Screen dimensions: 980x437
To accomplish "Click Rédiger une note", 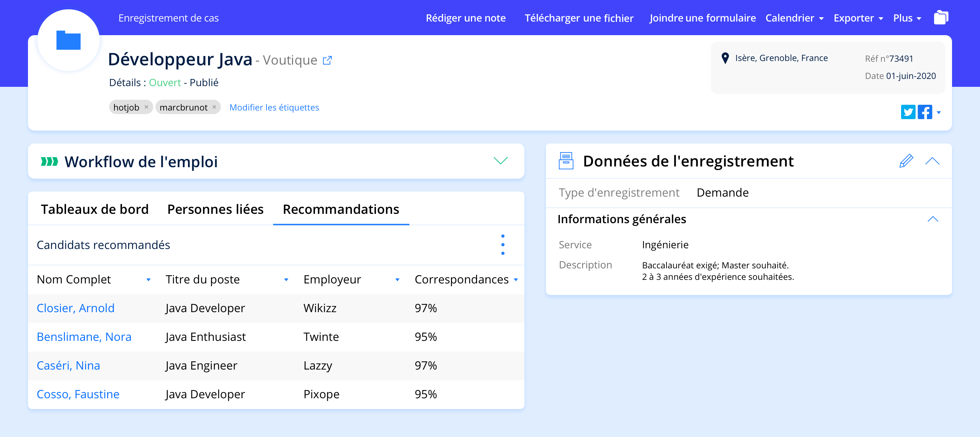I will [465, 18].
